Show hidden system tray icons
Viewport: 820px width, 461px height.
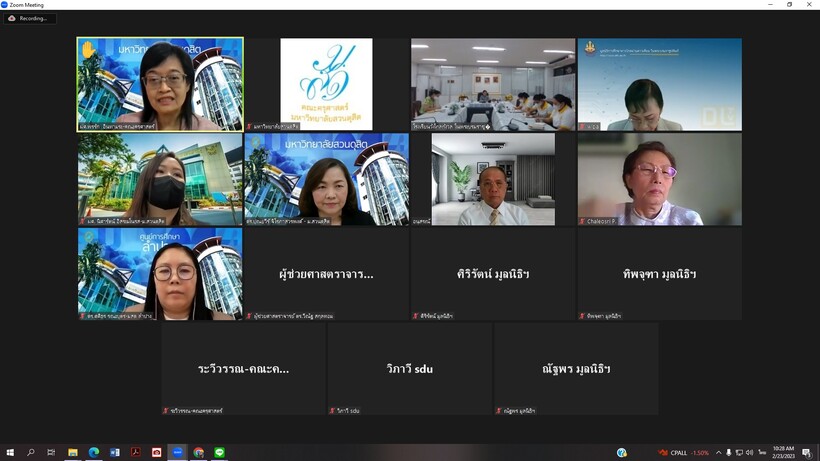[x=718, y=453]
